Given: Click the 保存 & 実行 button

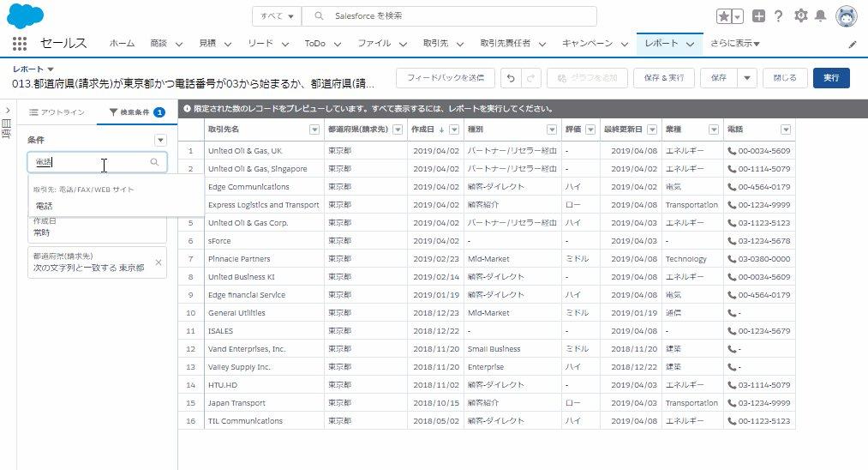Looking at the screenshot, I should coord(664,78).
